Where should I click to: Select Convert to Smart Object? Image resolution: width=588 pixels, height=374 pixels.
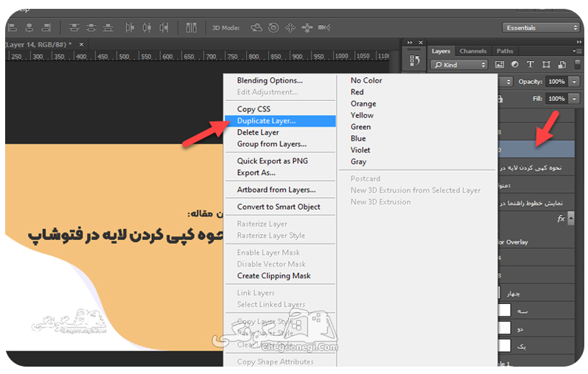[279, 207]
